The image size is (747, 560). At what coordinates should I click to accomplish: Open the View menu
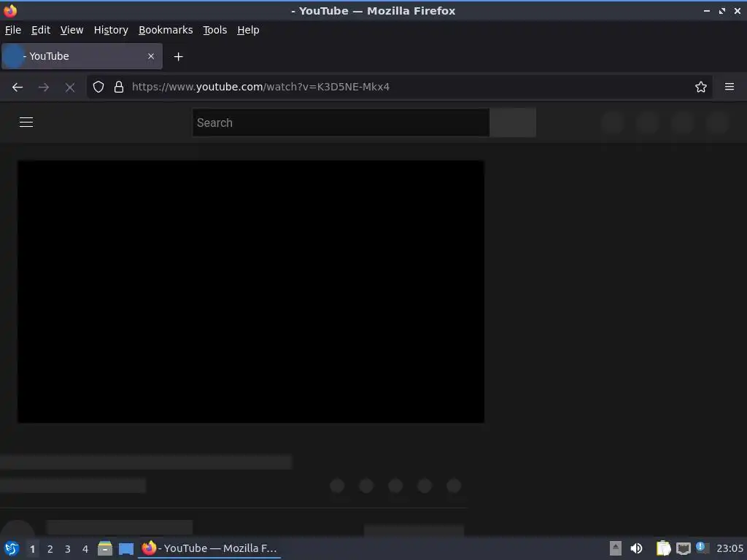click(x=71, y=30)
